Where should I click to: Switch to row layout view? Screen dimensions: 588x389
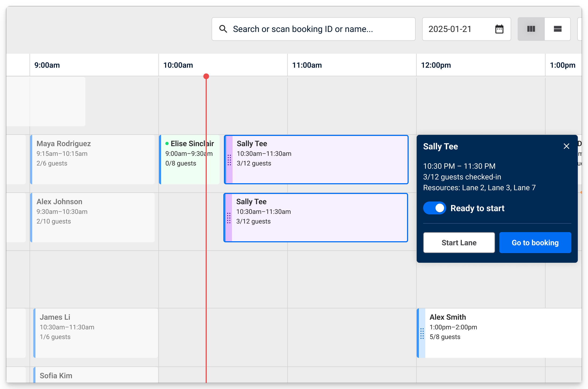[558, 29]
